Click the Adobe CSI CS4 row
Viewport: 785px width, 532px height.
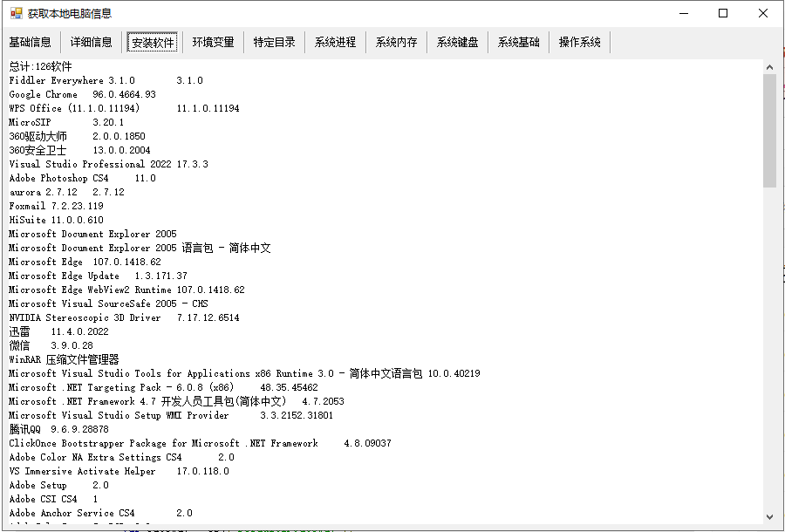point(53,501)
